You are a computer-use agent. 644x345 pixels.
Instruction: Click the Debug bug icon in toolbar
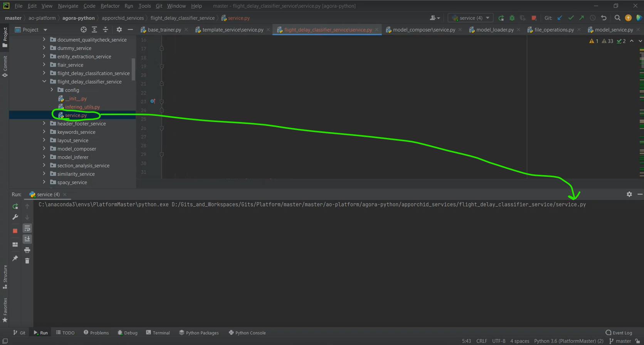point(512,18)
